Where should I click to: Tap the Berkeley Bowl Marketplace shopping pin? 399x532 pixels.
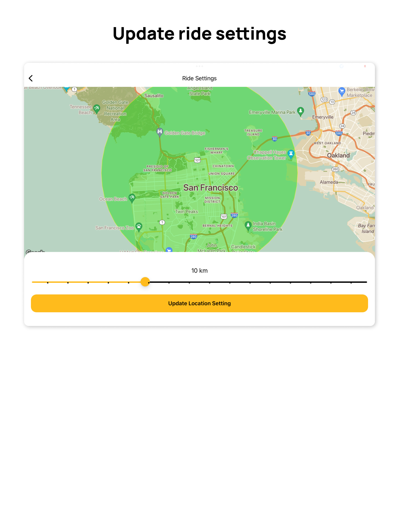(342, 92)
